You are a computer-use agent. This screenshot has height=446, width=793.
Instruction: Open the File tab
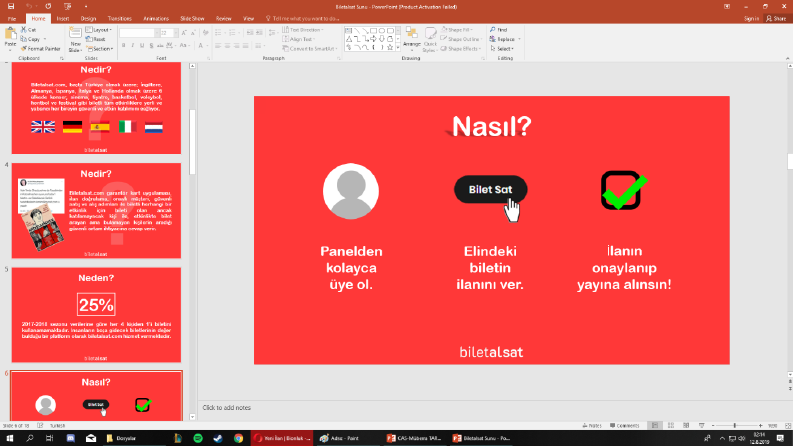pos(12,19)
